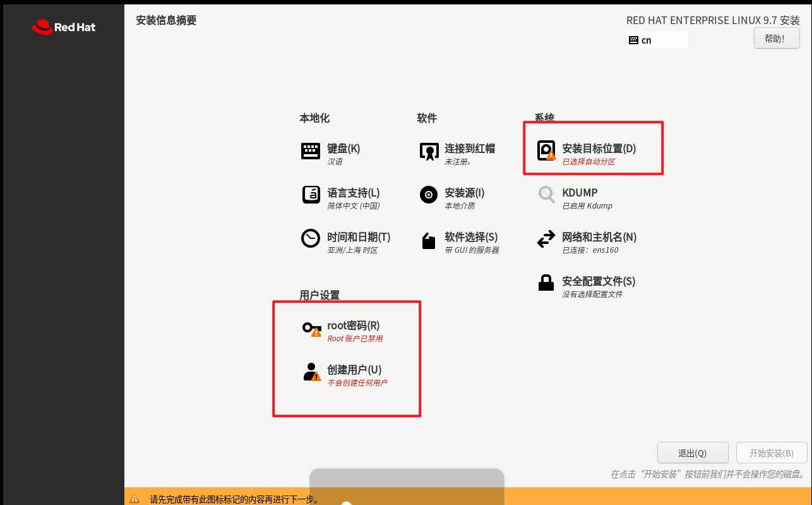The width and height of the screenshot is (812, 505).
Task: Click the warning icon in the bottom bar
Action: (134, 499)
